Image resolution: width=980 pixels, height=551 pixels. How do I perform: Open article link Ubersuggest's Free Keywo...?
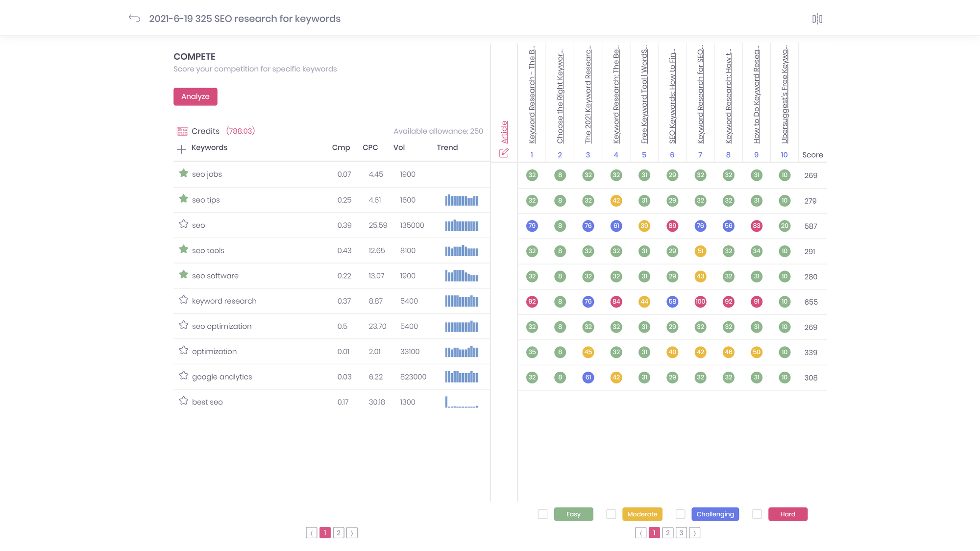[x=784, y=96]
